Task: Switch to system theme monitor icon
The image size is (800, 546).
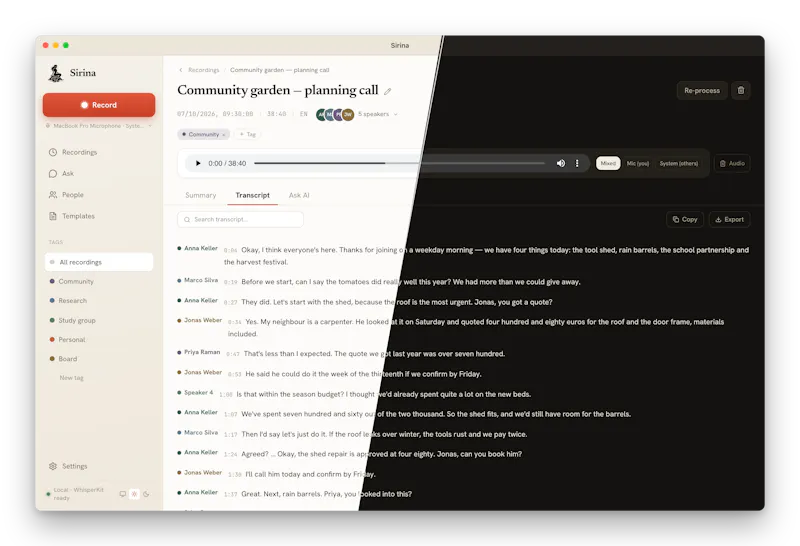Action: 122,494
